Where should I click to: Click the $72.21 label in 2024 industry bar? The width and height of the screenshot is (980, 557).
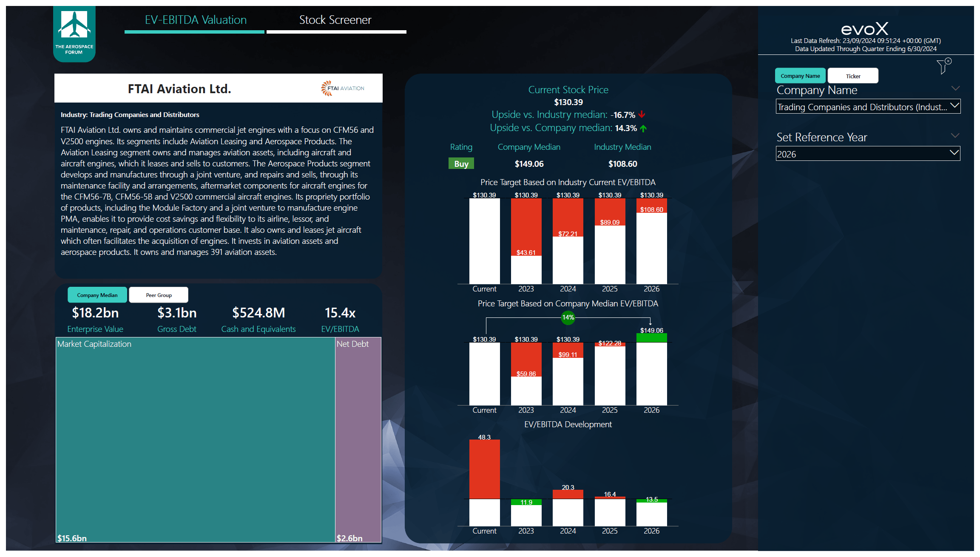568,234
